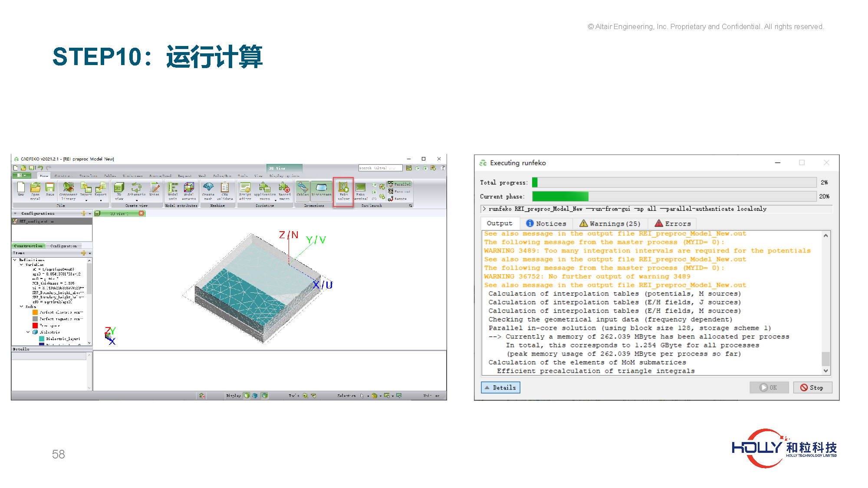The image size is (868, 488).
Task: Click the Details button
Action: pyautogui.click(x=500, y=387)
